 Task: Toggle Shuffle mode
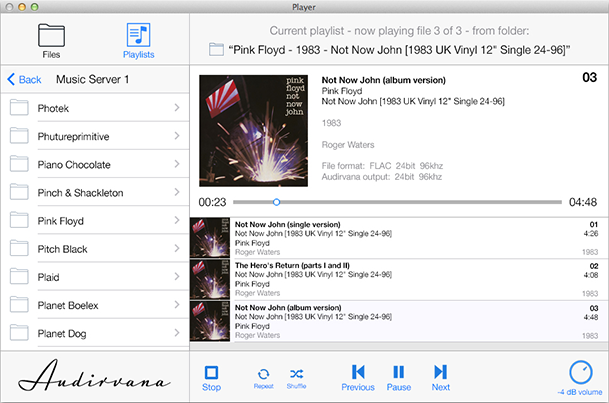296,378
